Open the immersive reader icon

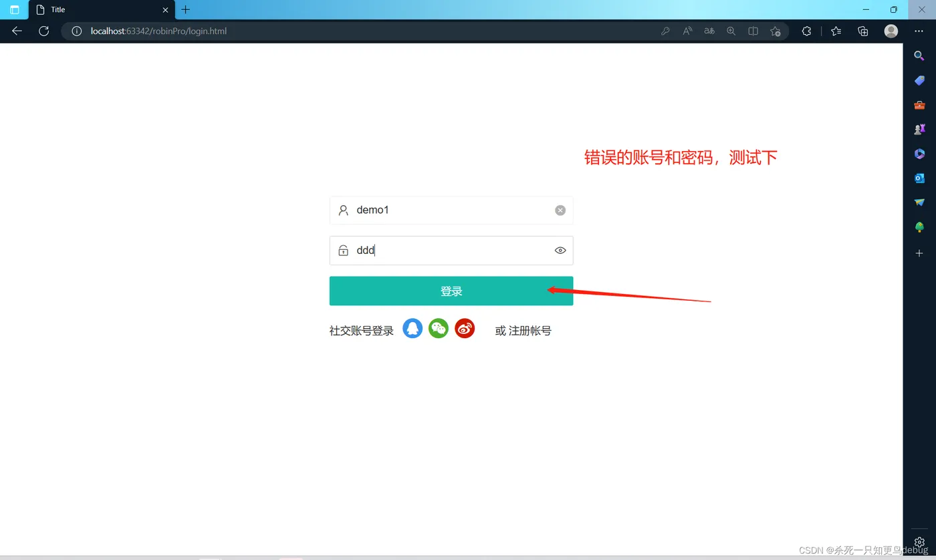[x=753, y=31]
